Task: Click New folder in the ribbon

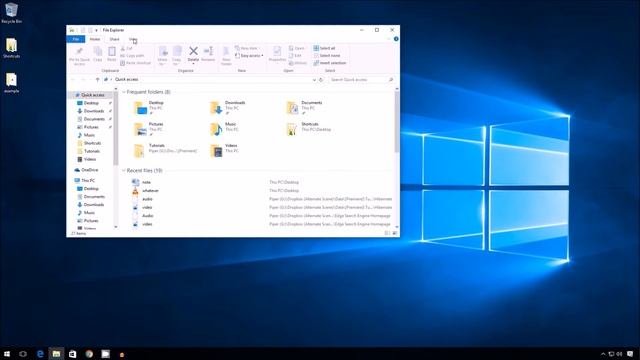Action: pyautogui.click(x=226, y=56)
